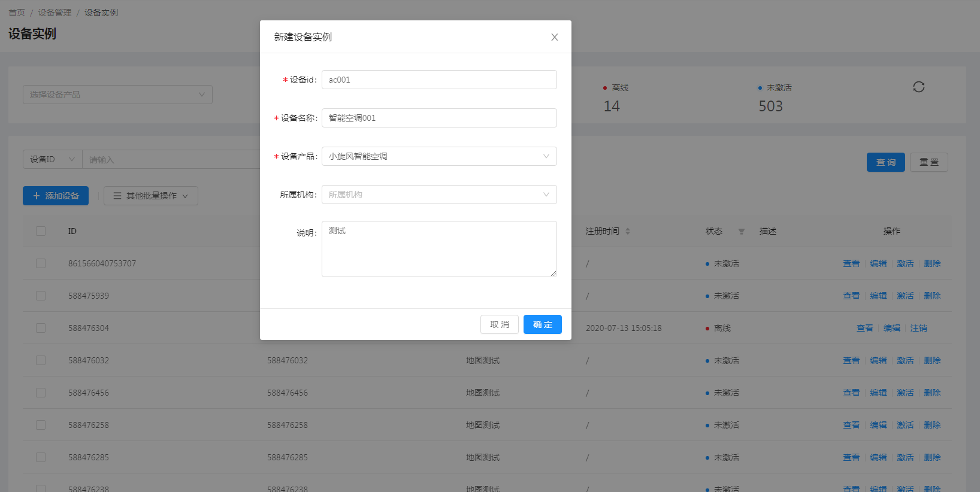Focus the 说明 description textarea
The image size is (980, 492).
pyautogui.click(x=439, y=249)
